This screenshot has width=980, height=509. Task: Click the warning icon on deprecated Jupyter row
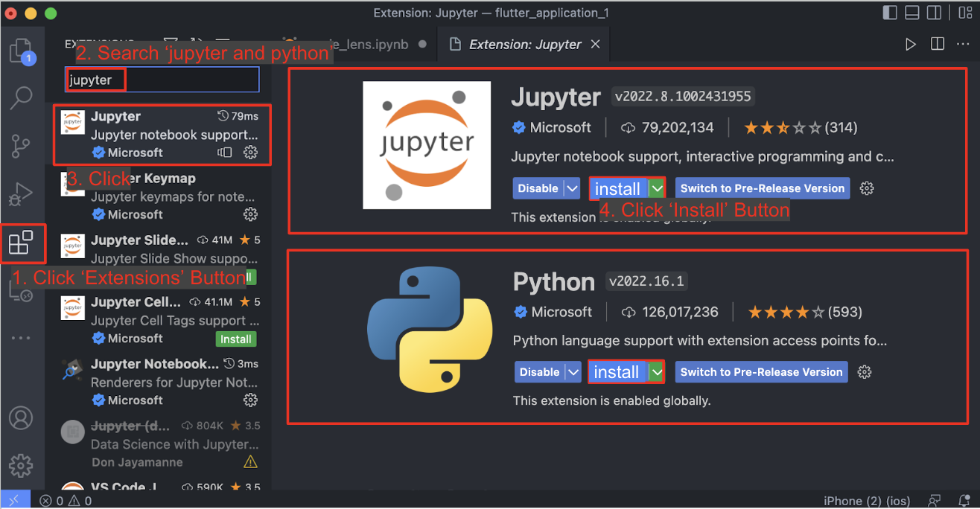[251, 462]
